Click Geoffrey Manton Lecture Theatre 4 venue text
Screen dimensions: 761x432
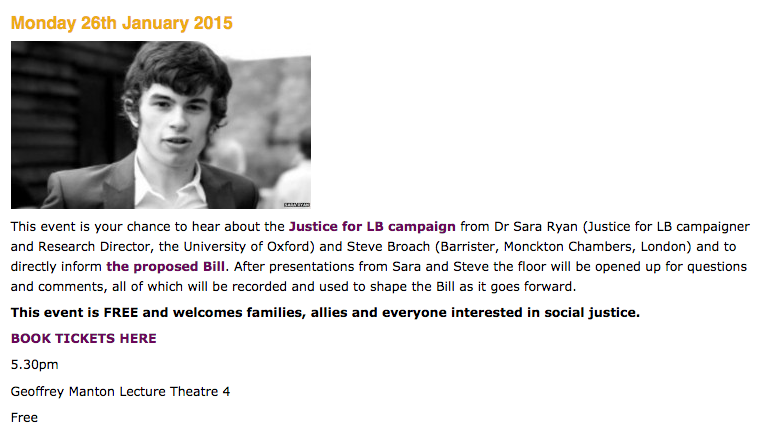click(x=120, y=391)
